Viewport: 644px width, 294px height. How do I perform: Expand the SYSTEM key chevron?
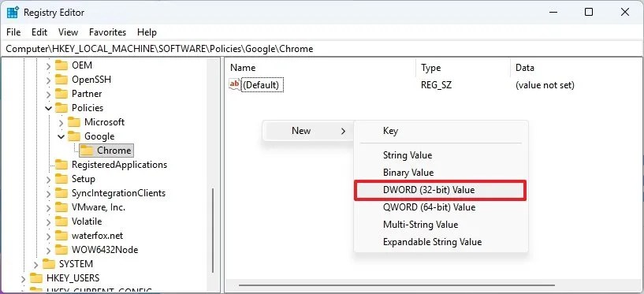pos(35,264)
